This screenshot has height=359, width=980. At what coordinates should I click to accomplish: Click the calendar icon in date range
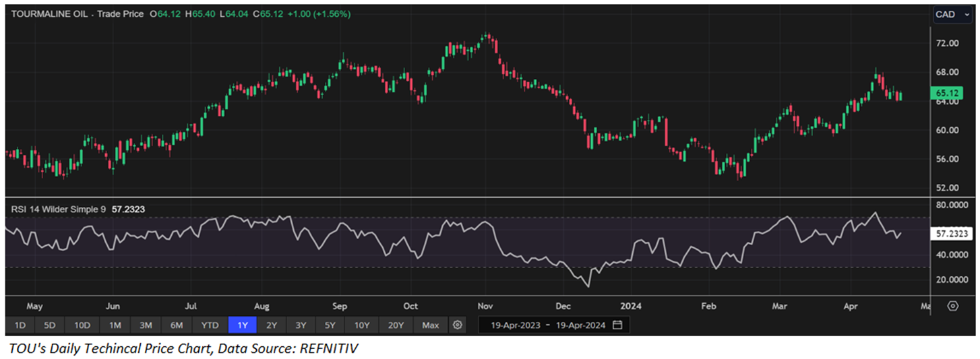click(617, 325)
